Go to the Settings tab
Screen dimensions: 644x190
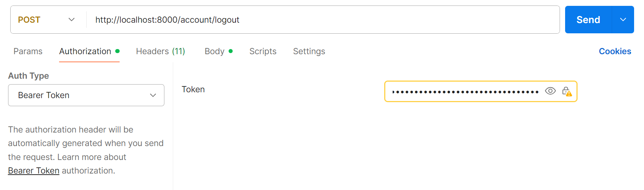point(309,51)
